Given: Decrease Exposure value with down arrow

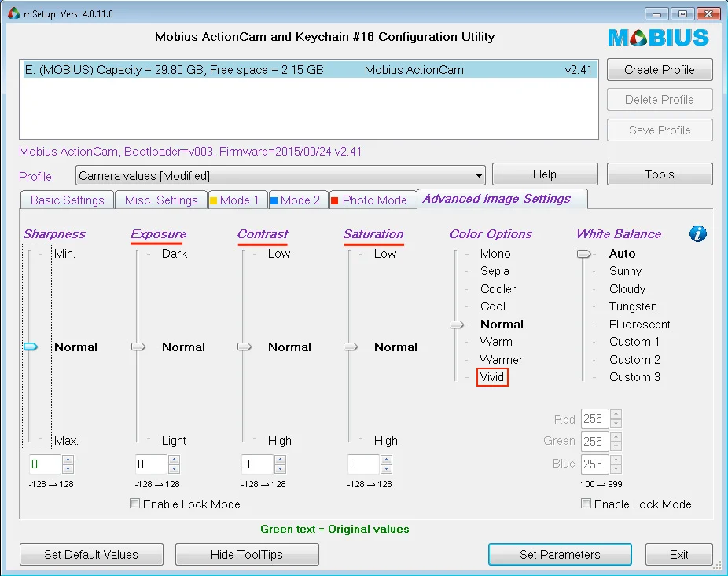Looking at the screenshot, I should pyautogui.click(x=174, y=469).
